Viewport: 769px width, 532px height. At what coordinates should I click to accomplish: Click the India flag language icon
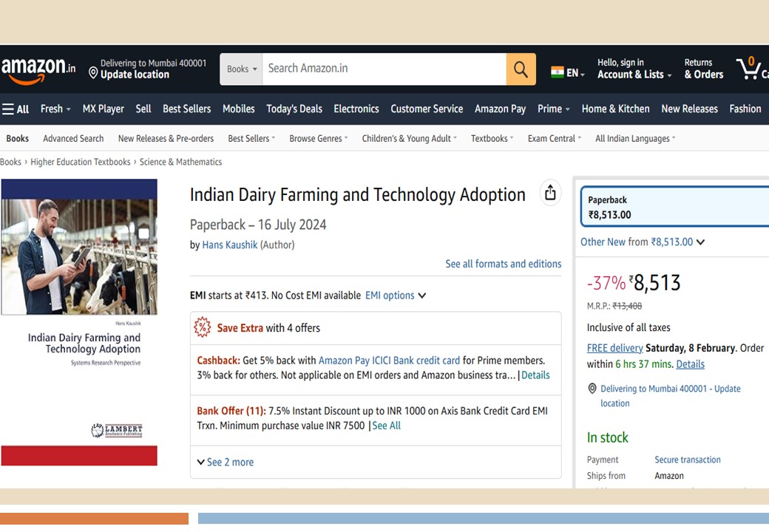coord(557,73)
